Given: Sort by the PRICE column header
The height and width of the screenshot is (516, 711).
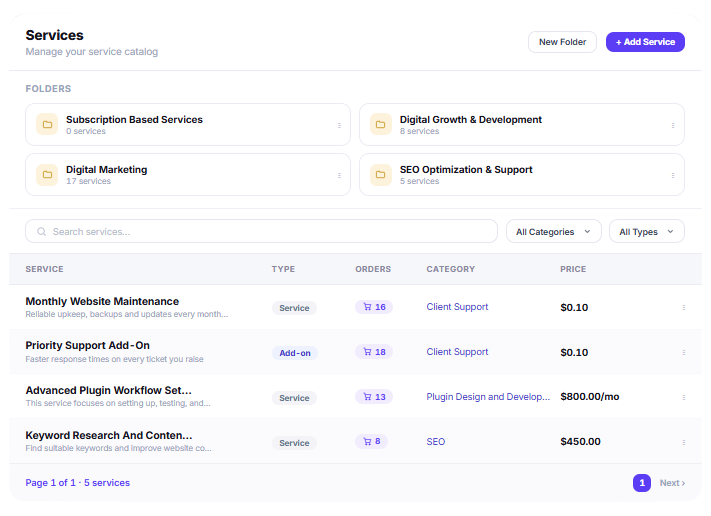Looking at the screenshot, I should pyautogui.click(x=573, y=269).
